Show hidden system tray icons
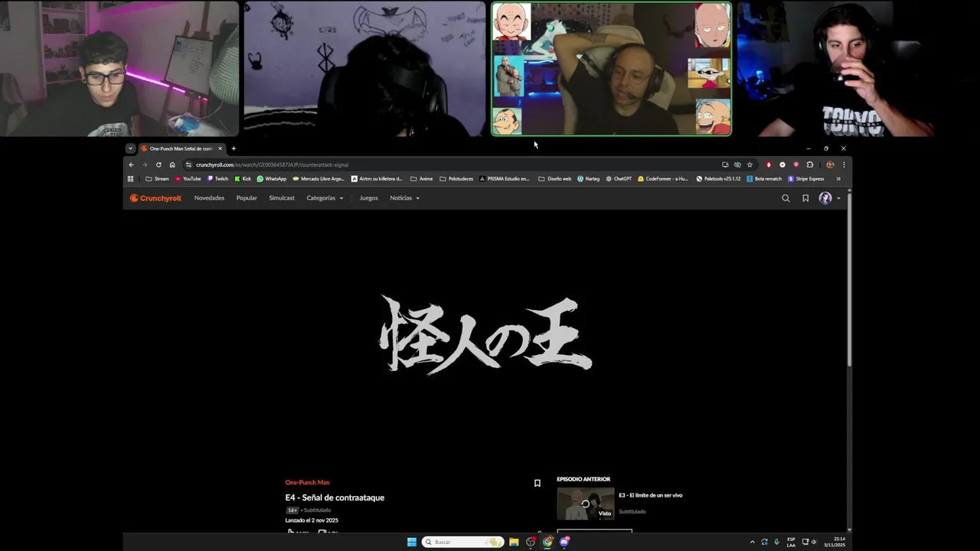Screen dimensions: 980x551 752,542
